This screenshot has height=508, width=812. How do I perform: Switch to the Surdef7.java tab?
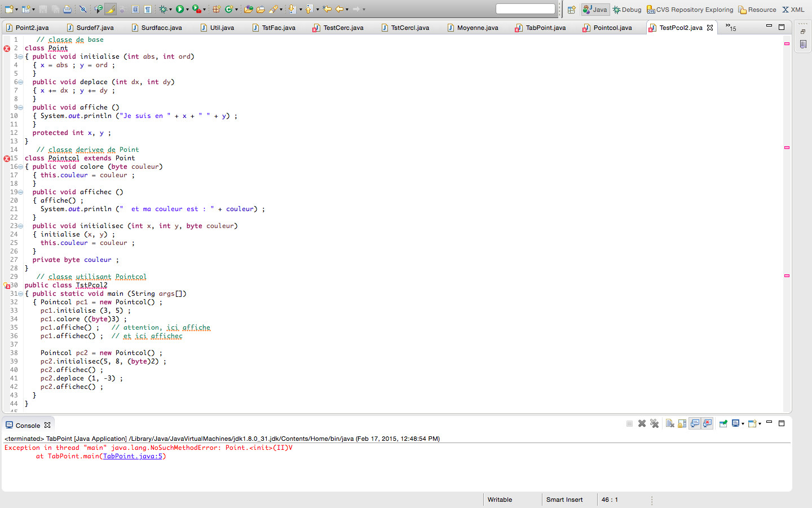tap(90, 28)
